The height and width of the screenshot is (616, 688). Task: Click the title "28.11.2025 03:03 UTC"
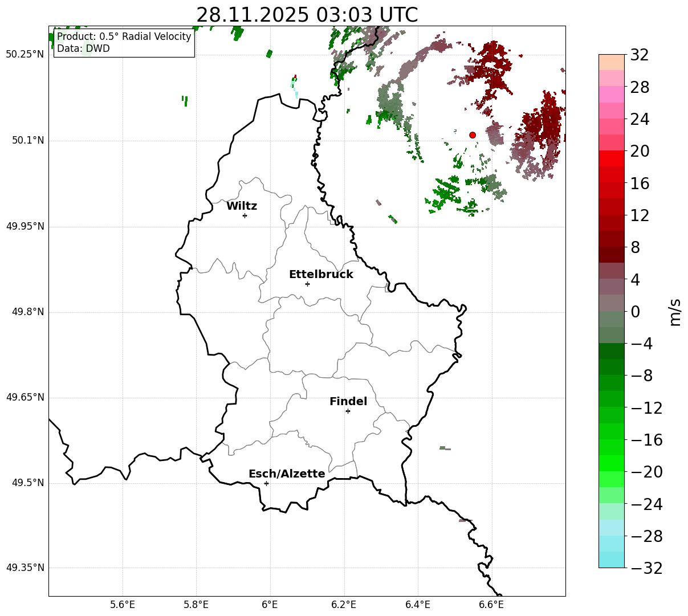[307, 14]
